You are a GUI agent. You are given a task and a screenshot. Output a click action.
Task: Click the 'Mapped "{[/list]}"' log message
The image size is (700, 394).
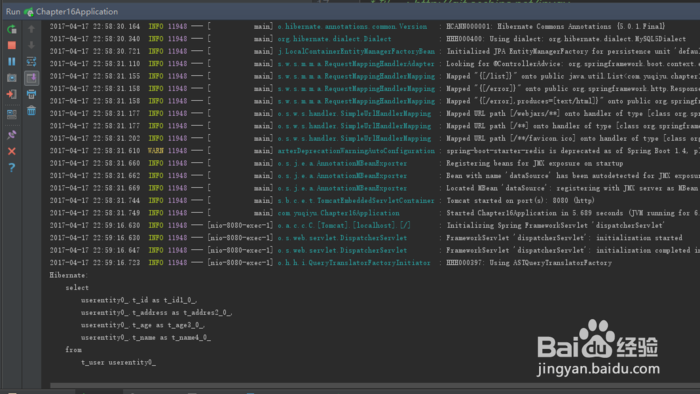point(573,76)
